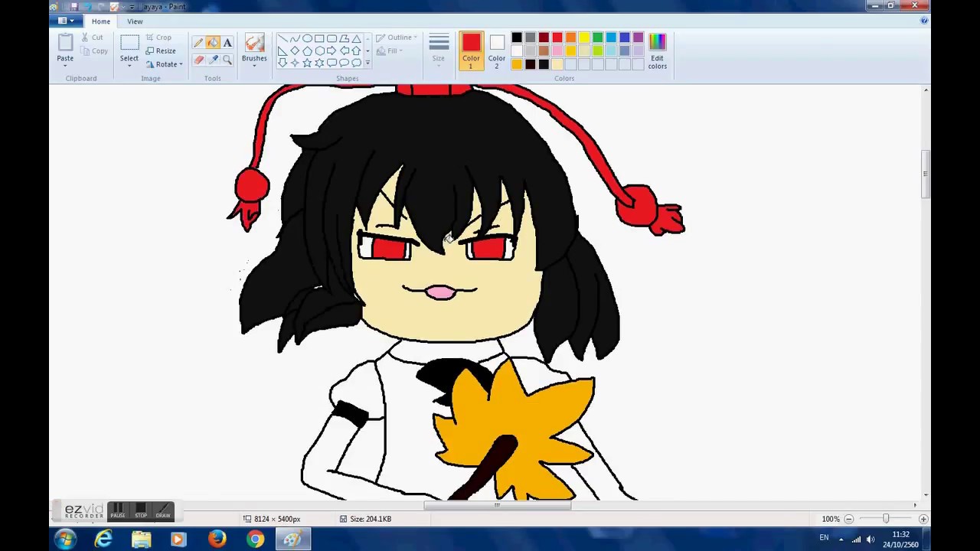This screenshot has width=980, height=551.
Task: Open the shape Outline dropdown
Action: coord(397,37)
